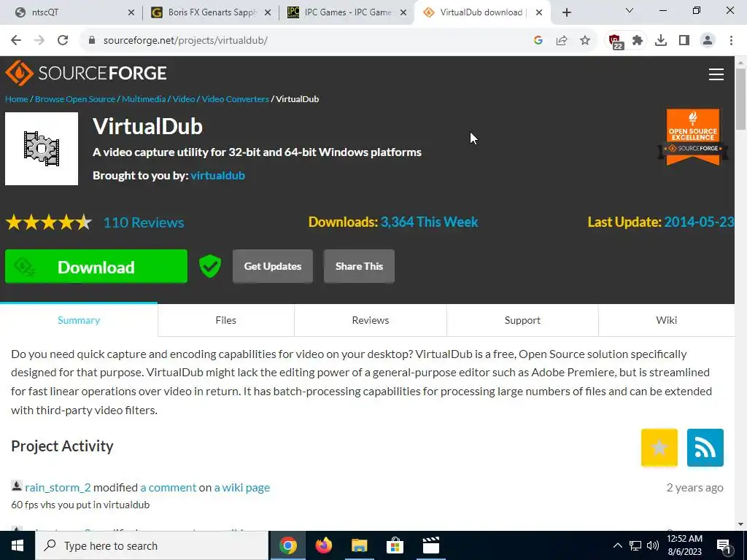The width and height of the screenshot is (747, 560).
Task: Open the Chrome three-dot menu
Action: point(731,41)
